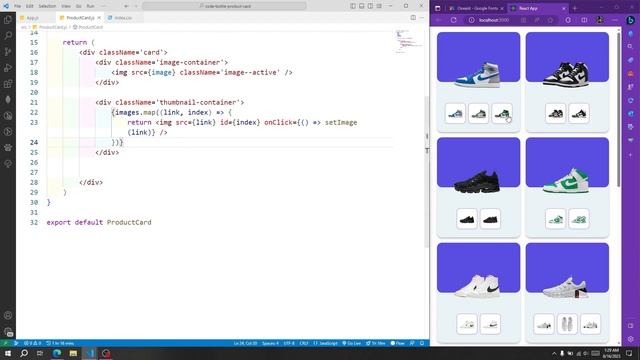Expand hidden menus via the ellipsis
The width and height of the screenshot is (640, 360).
[x=103, y=6]
